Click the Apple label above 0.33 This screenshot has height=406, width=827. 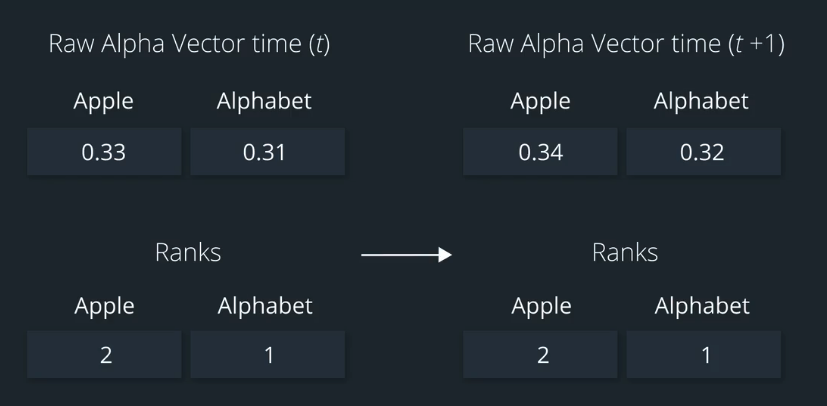pyautogui.click(x=104, y=101)
